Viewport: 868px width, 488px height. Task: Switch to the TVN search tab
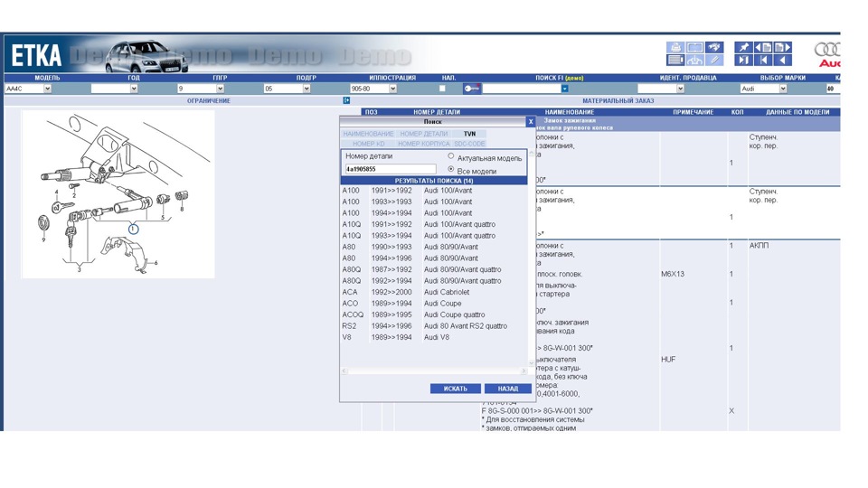click(469, 134)
